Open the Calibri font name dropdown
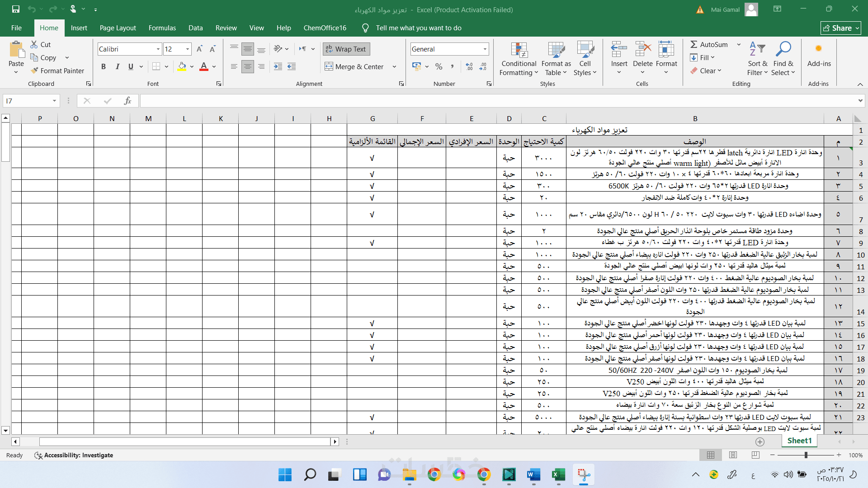The height and width of the screenshot is (488, 868). point(158,49)
